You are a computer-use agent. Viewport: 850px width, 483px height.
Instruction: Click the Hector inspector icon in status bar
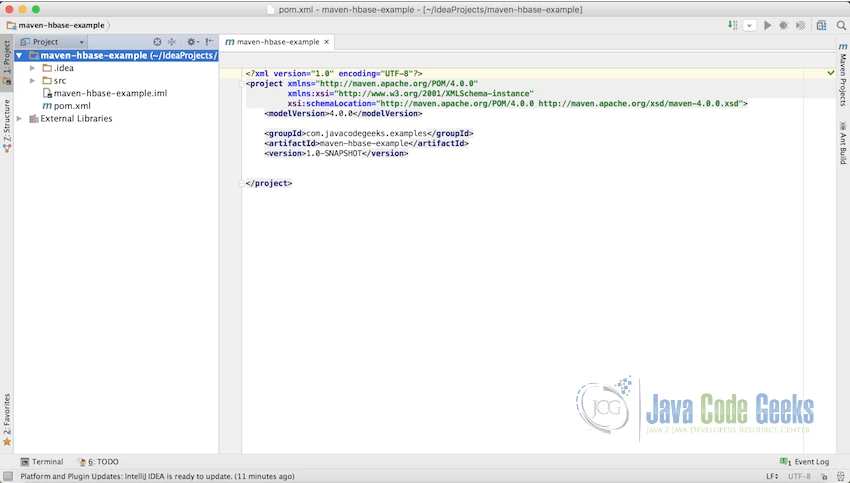pos(840,476)
